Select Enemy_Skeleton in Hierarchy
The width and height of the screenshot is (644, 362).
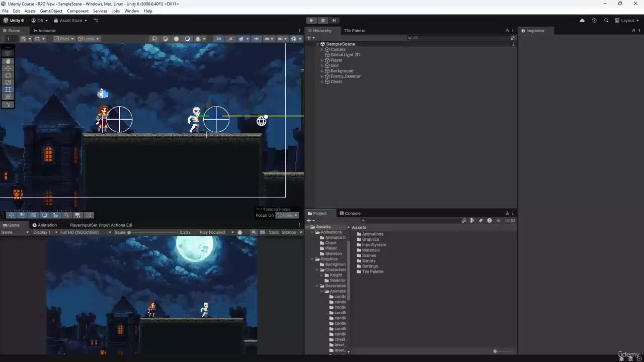[346, 76]
